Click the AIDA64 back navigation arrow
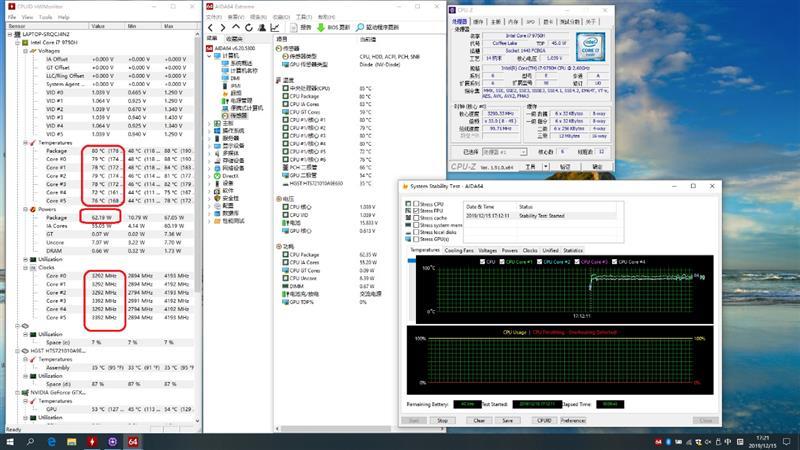 point(211,27)
